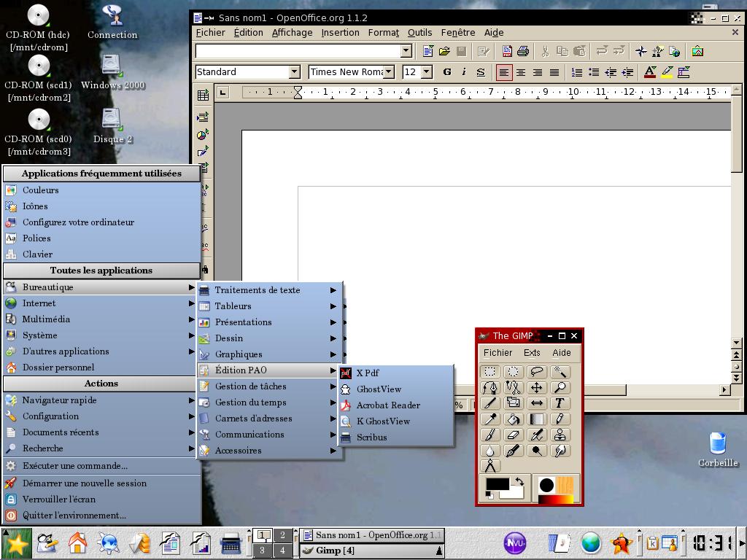Enable justified paragraph alignment
The width and height of the screenshot is (747, 560).
[554, 72]
